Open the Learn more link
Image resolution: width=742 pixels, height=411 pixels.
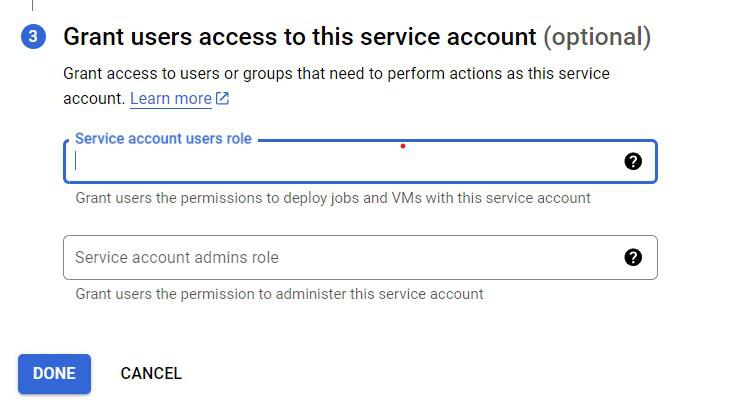[170, 98]
